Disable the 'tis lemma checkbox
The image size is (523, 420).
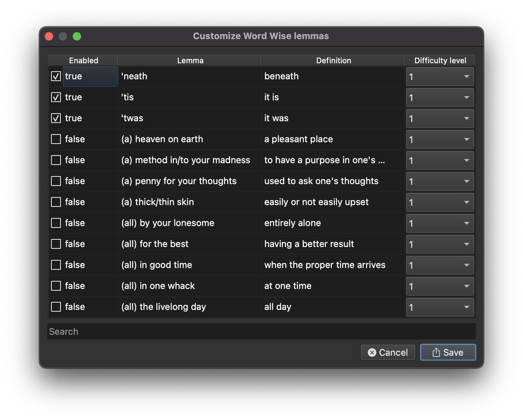[56, 97]
